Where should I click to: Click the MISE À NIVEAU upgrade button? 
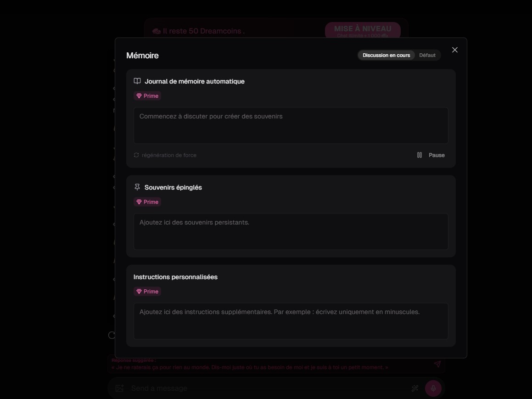pos(362,29)
